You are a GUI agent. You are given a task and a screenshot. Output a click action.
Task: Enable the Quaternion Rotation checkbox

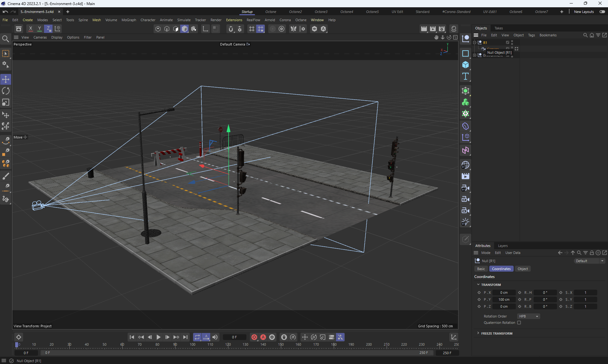[519, 323]
